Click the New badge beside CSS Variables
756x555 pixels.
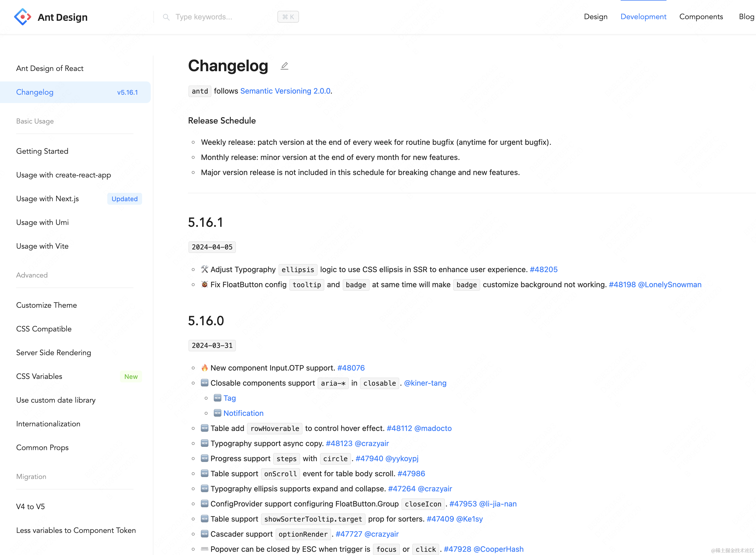(131, 376)
